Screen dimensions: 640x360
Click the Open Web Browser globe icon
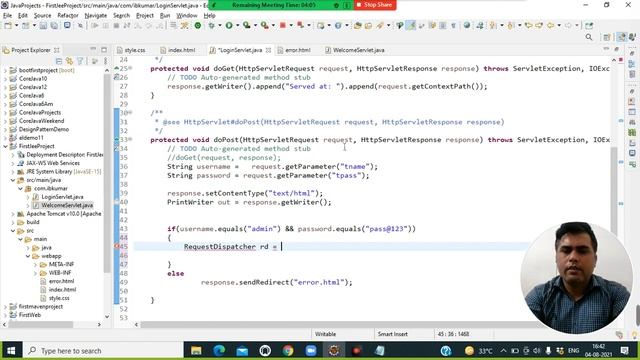tap(467, 25)
